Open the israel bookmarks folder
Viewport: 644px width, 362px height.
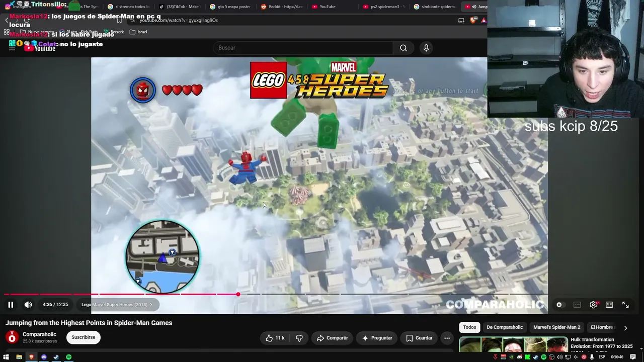pos(138,32)
